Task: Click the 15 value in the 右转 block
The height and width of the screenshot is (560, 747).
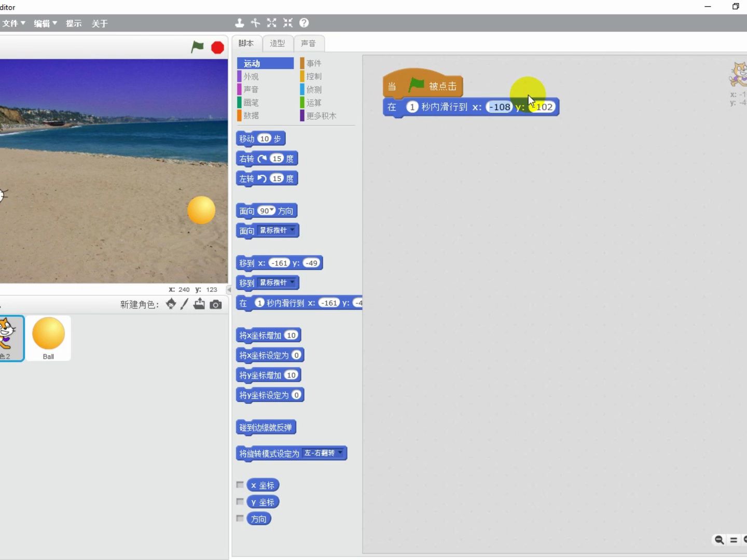Action: pos(277,159)
